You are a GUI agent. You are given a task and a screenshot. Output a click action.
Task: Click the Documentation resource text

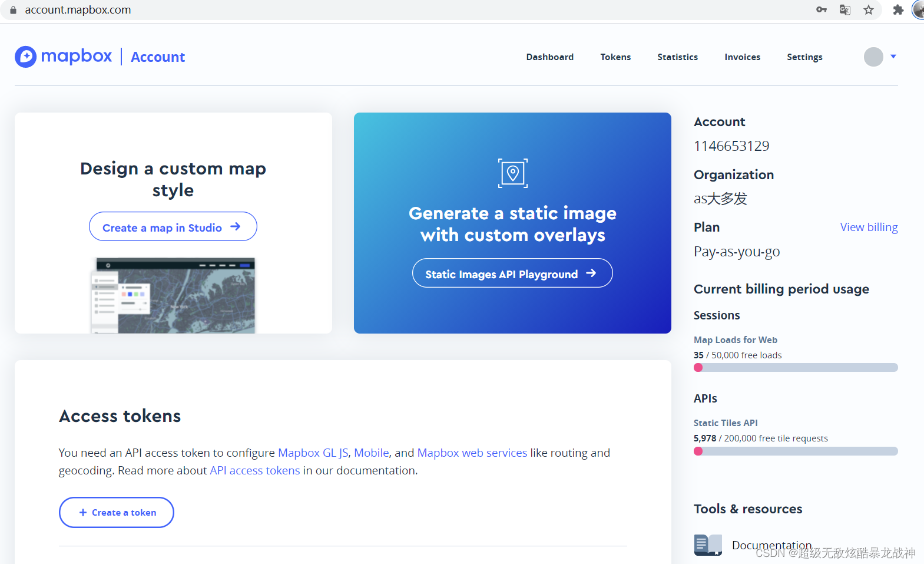771,545
